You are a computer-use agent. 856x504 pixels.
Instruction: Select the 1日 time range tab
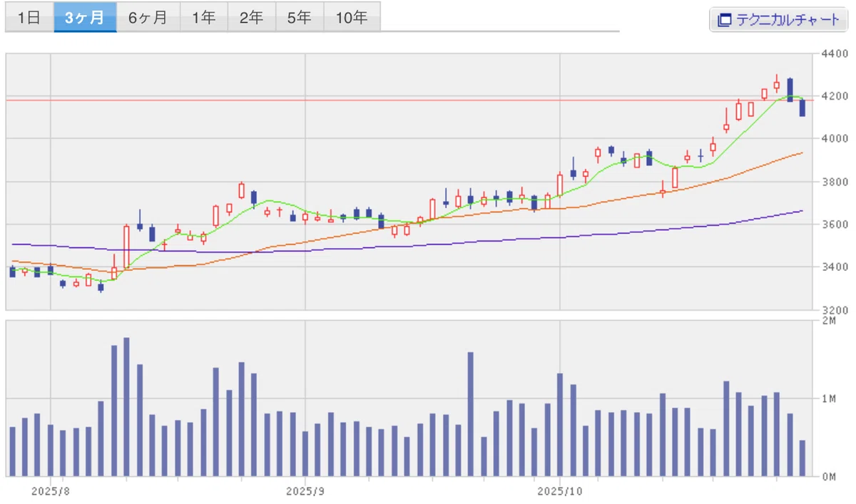coord(29,18)
